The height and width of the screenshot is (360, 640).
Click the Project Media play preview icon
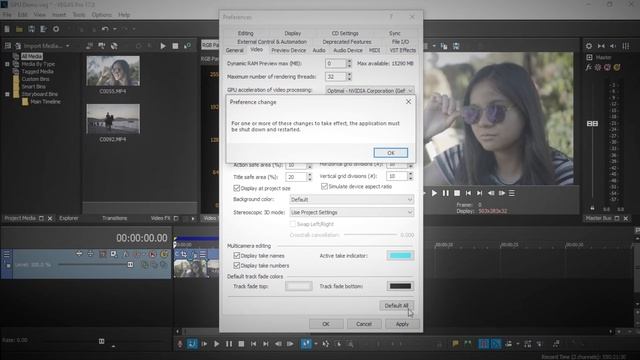pyautogui.click(x=163, y=46)
